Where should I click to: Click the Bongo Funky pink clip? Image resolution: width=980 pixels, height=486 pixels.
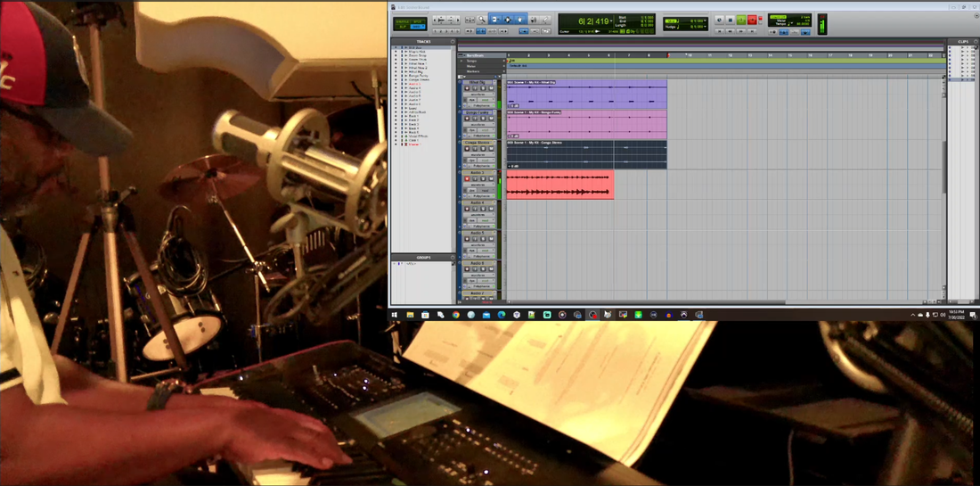(x=586, y=125)
